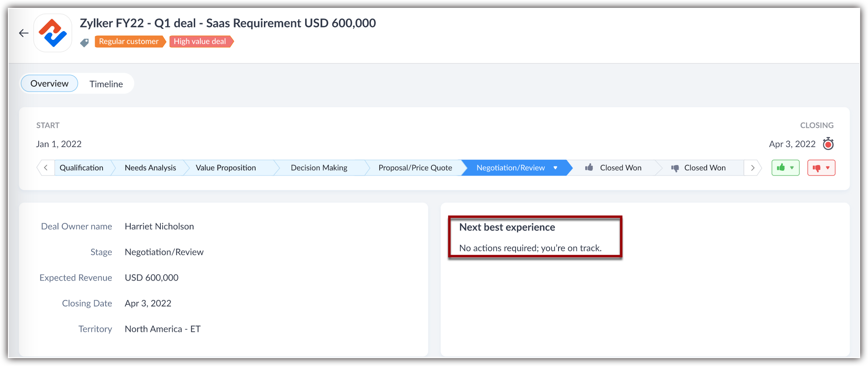Click the Zylker deal logo icon
Image resolution: width=868 pixels, height=366 pixels.
tap(53, 33)
